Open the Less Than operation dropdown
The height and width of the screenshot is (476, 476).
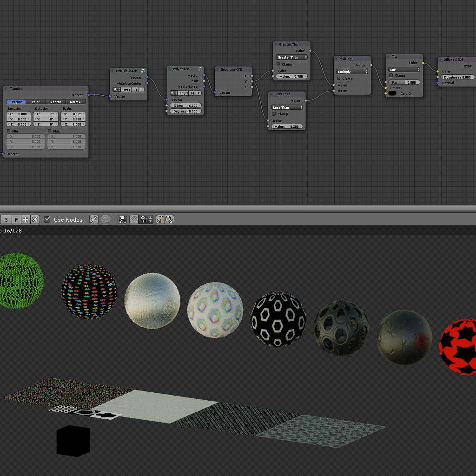pyautogui.click(x=287, y=107)
